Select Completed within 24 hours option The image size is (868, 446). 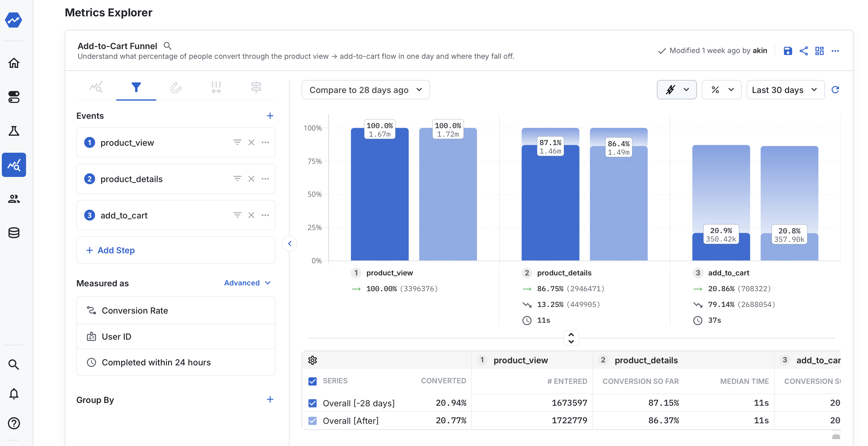[x=176, y=362]
